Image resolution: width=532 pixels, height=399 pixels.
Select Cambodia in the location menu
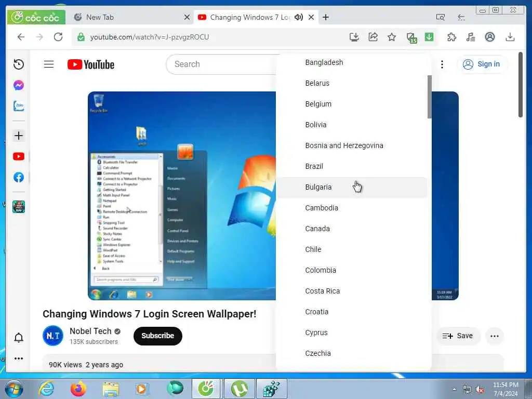point(352,208)
